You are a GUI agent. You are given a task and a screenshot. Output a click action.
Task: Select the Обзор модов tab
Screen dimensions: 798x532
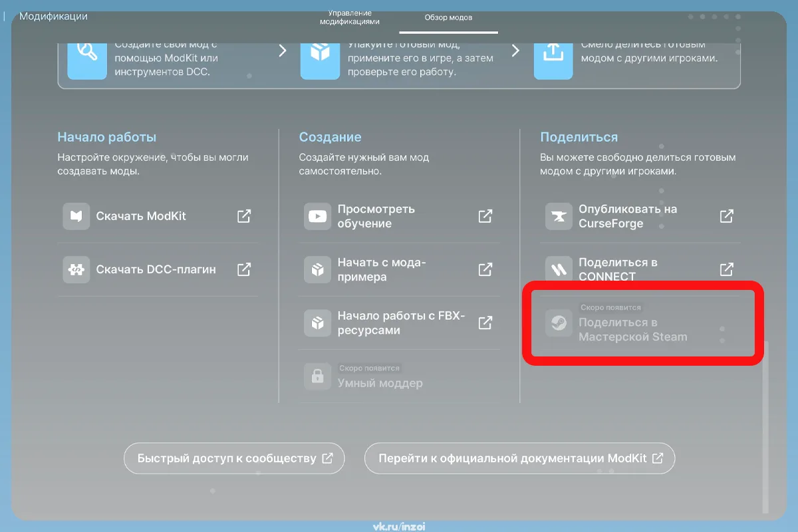448,17
